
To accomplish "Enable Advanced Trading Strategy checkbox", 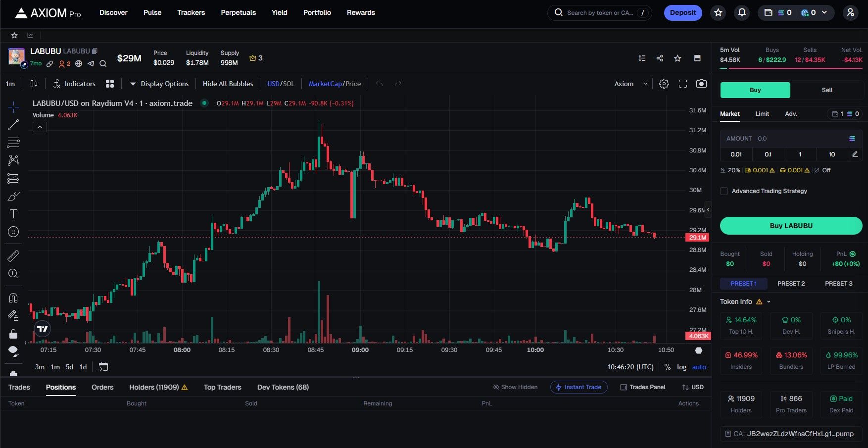I will (724, 191).
